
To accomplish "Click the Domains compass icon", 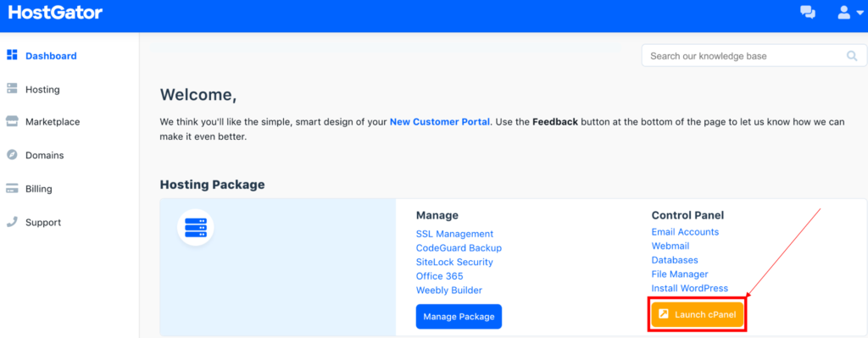I will pyautogui.click(x=12, y=155).
